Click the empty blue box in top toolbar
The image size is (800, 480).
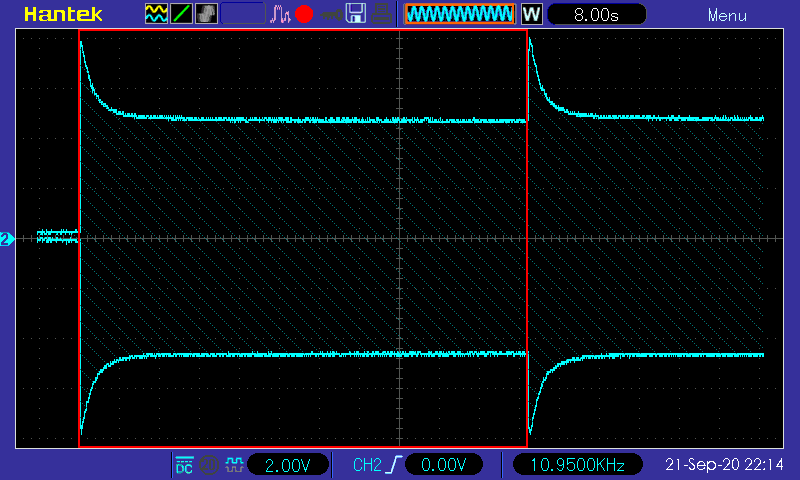pyautogui.click(x=243, y=14)
